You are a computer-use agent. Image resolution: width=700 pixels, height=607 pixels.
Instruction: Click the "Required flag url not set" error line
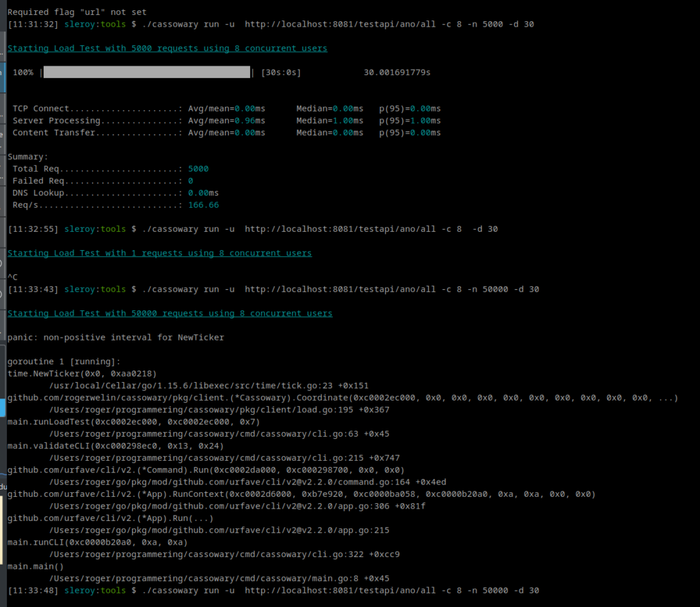point(77,12)
